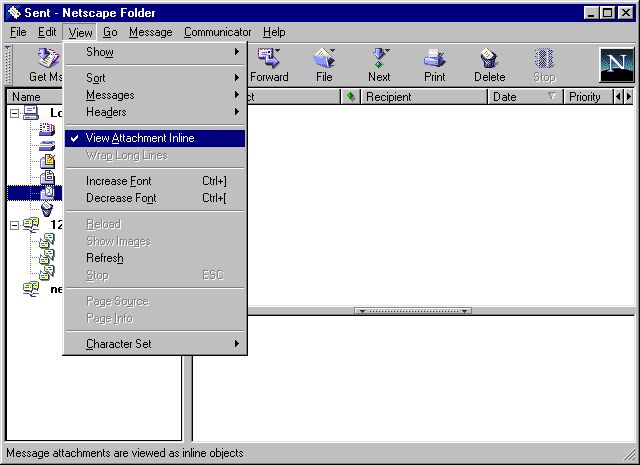Choose Refresh in View menu
The width and height of the screenshot is (640, 465).
[155, 258]
